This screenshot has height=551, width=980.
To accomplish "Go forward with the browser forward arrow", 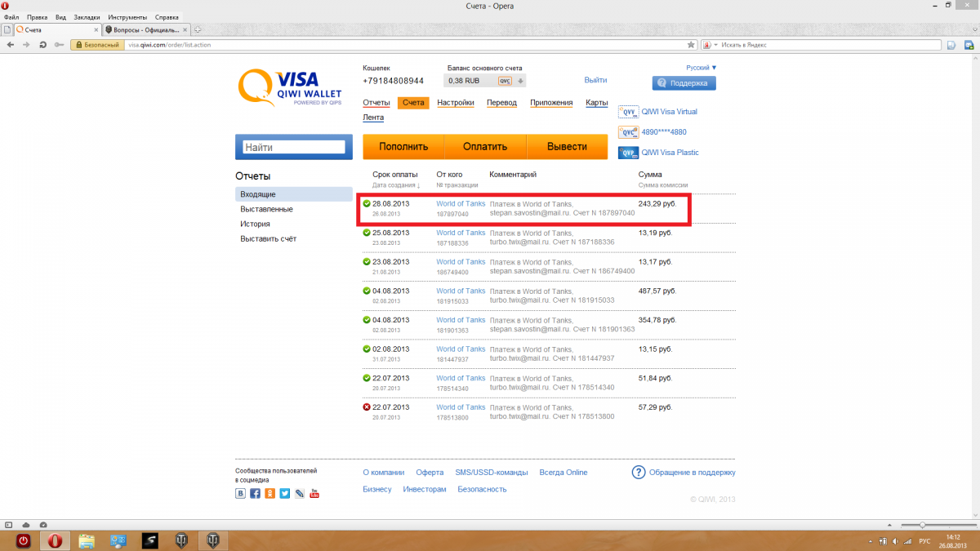I will tap(26, 44).
